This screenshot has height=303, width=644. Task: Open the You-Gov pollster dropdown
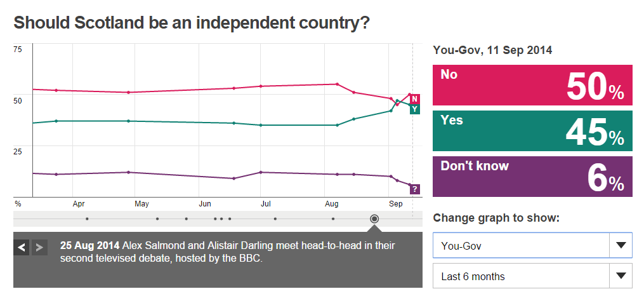click(520, 245)
